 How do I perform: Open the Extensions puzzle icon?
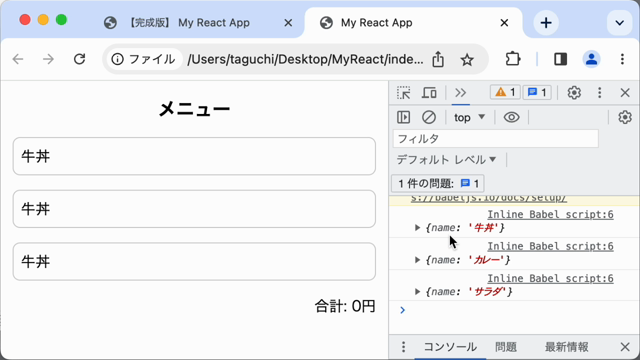point(513,60)
